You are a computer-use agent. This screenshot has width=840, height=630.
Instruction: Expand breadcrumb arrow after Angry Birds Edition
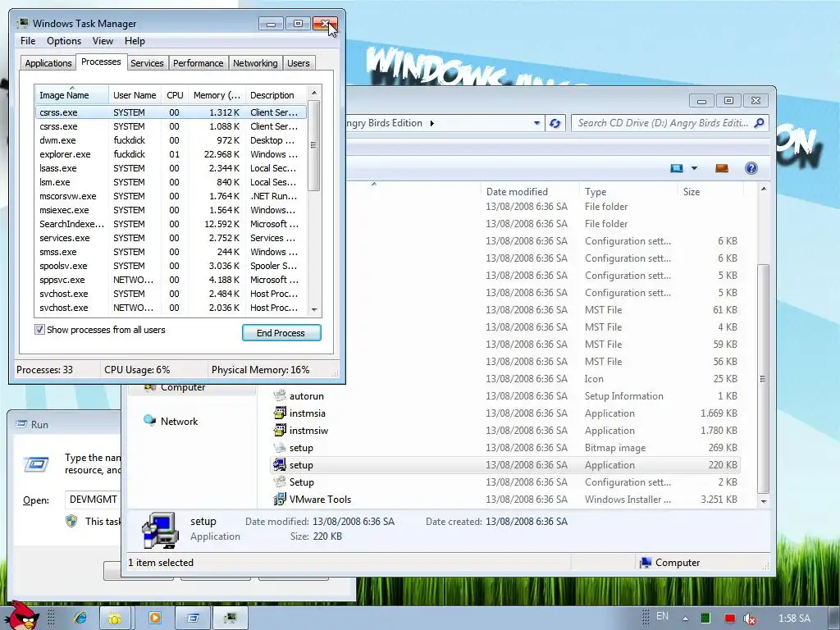click(431, 123)
